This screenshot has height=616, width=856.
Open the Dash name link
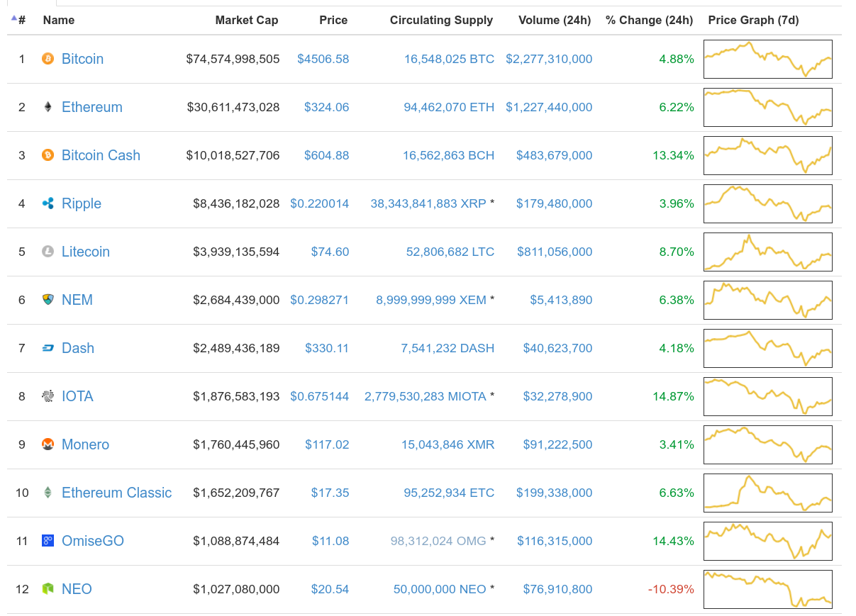tap(78, 348)
